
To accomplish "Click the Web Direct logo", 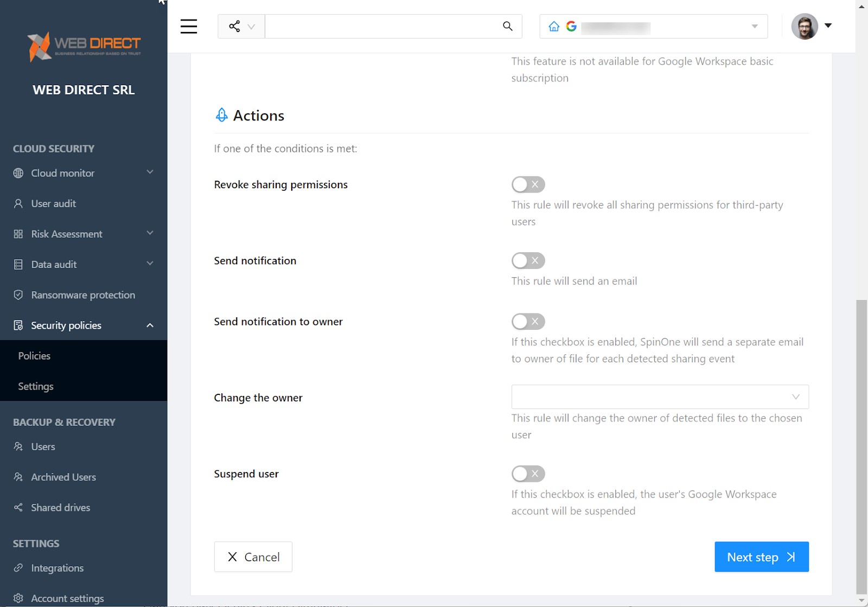I will [84, 46].
